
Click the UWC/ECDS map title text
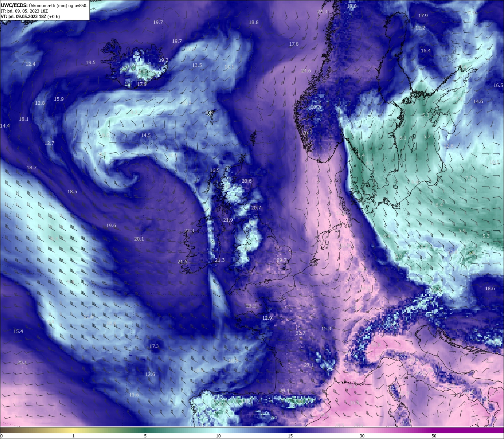pyautogui.click(x=44, y=5)
